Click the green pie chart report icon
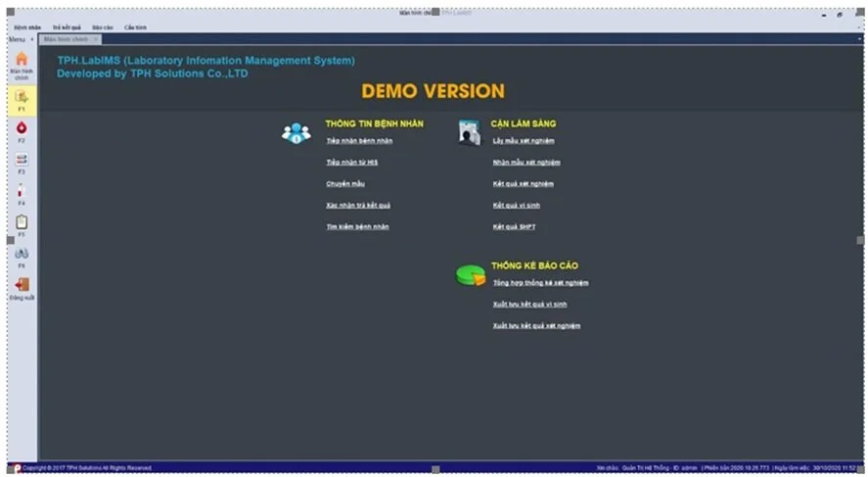 (x=471, y=275)
